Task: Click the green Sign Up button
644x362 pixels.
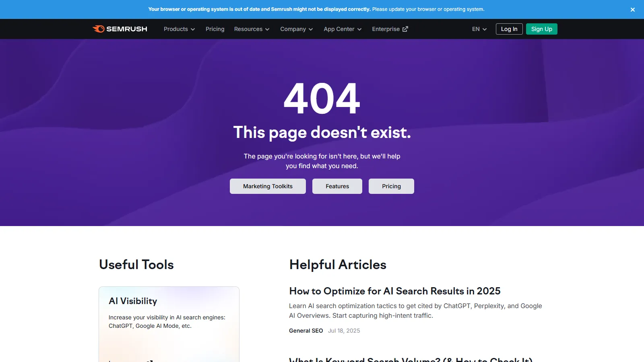Action: [541, 29]
